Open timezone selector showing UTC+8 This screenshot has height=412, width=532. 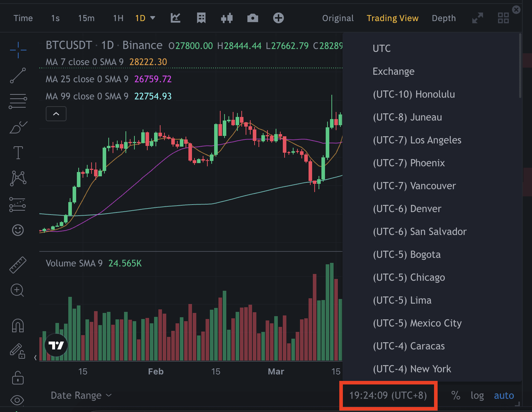click(388, 395)
